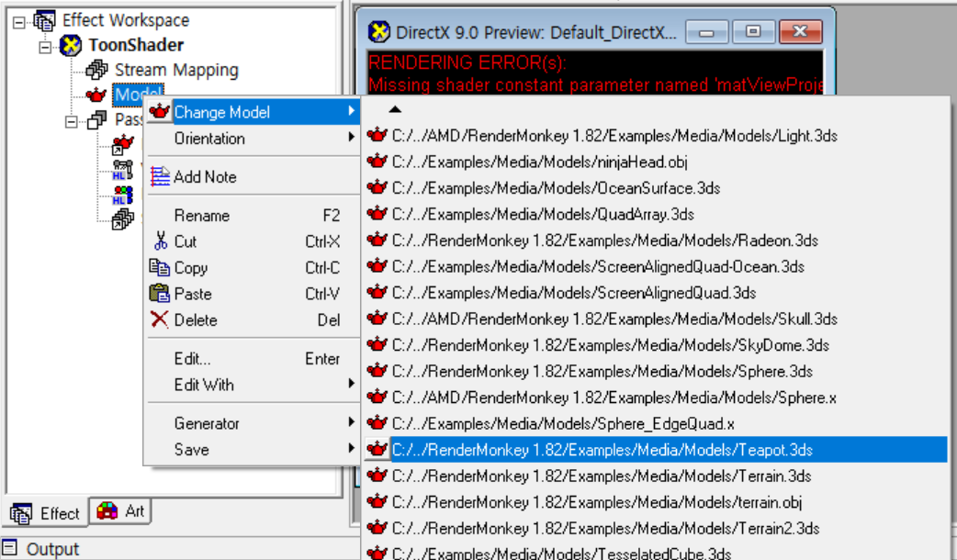Click the stream mapping reference icon under Pass
Image resolution: width=957 pixels, height=560 pixels.
pyautogui.click(x=123, y=219)
